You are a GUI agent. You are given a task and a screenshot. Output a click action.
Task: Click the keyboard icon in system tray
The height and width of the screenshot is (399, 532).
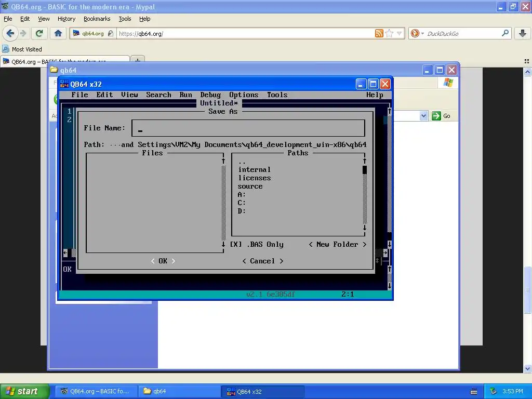click(x=474, y=392)
